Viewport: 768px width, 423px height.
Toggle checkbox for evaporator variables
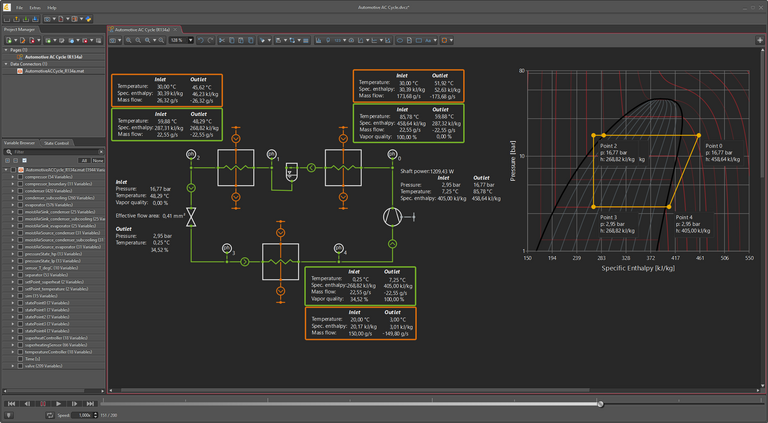coord(19,204)
